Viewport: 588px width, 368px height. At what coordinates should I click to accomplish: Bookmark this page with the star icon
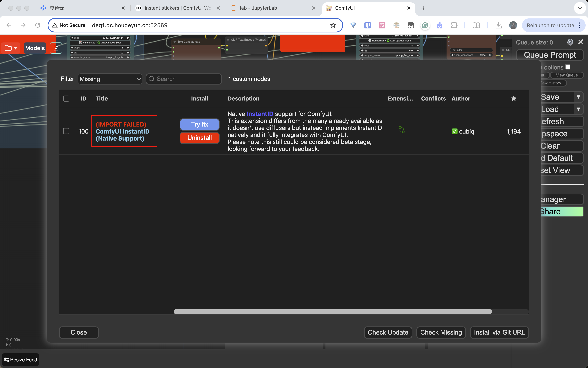[x=333, y=25]
